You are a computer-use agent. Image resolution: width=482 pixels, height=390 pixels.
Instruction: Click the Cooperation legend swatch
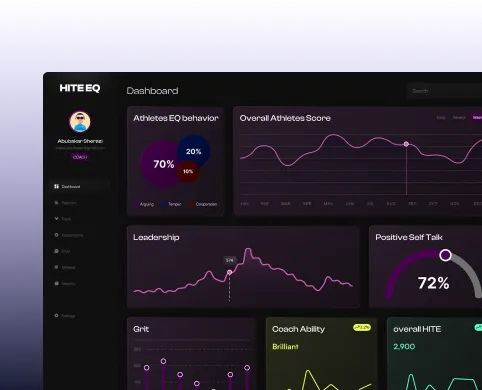point(191,204)
